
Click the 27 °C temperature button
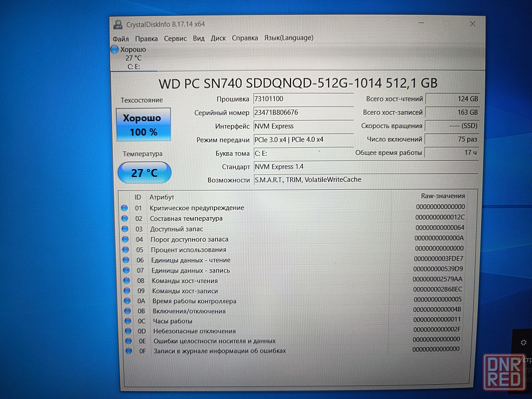coord(144,173)
